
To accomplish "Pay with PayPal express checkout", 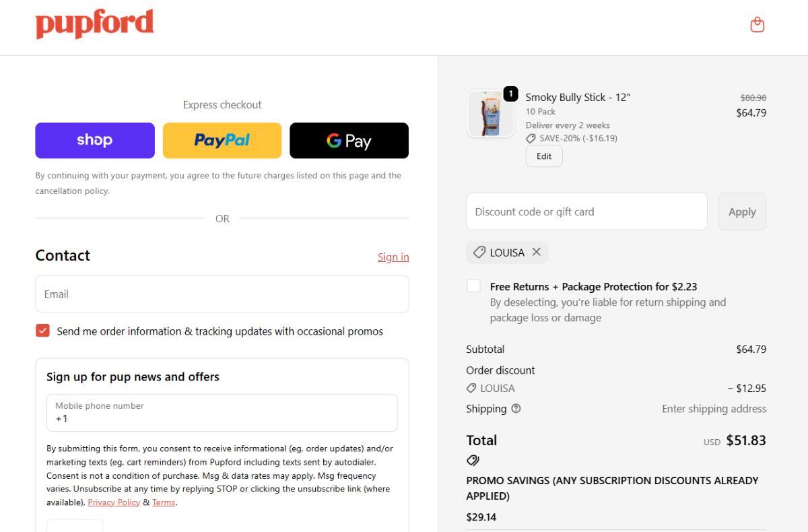I will point(222,140).
